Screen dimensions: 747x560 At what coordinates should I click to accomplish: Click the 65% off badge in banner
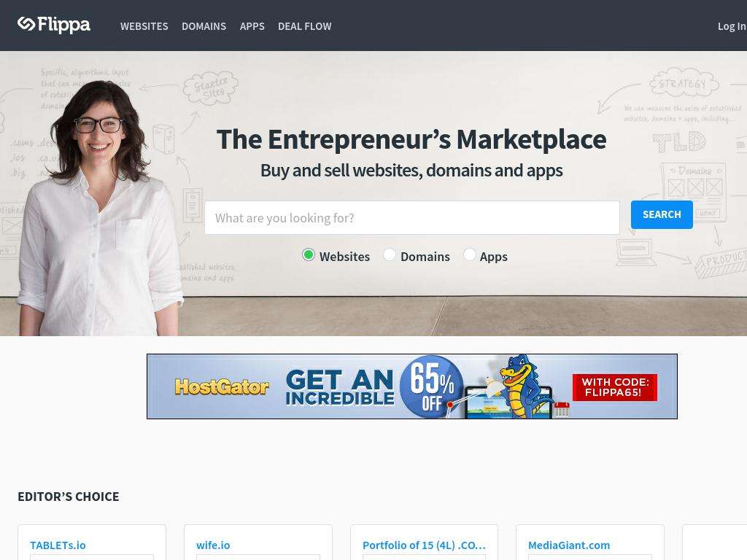(x=430, y=386)
